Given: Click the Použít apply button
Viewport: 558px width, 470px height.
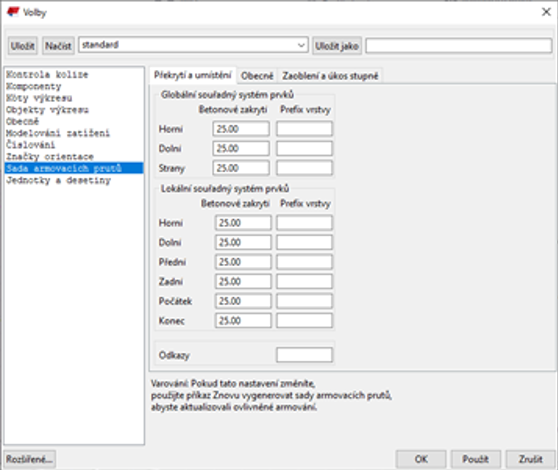Looking at the screenshot, I should [476, 459].
